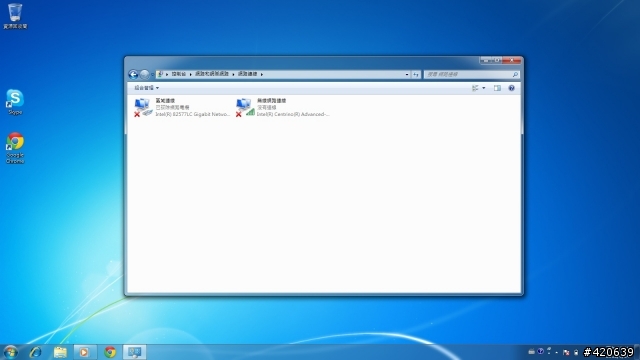
Task: Open the address bar history dropdown
Action: pyautogui.click(x=407, y=74)
